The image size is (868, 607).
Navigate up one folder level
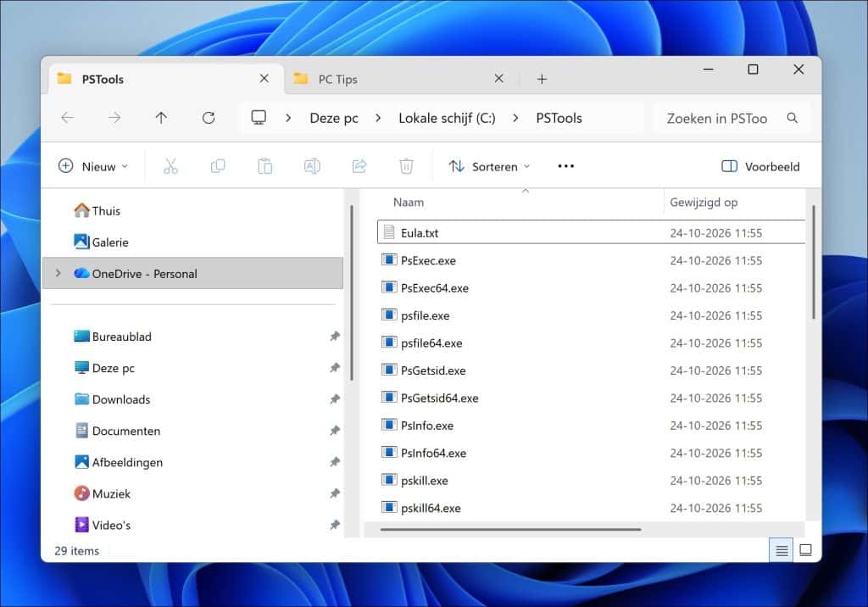click(x=161, y=117)
